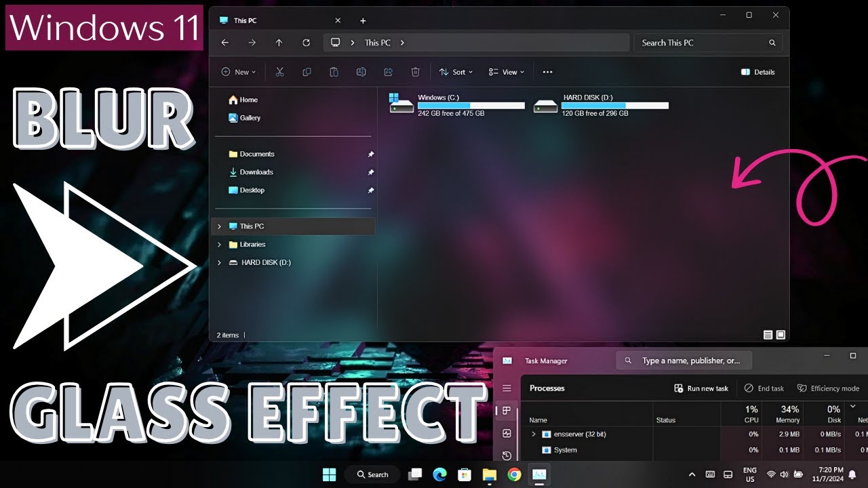Toggle the Details pane button
Viewport: 868px width, 488px height.
click(x=758, y=72)
